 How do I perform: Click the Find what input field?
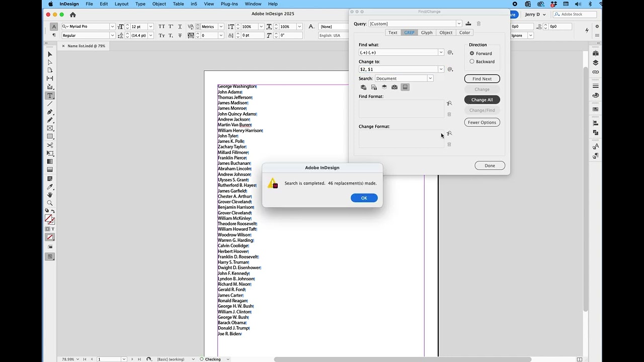tap(398, 52)
